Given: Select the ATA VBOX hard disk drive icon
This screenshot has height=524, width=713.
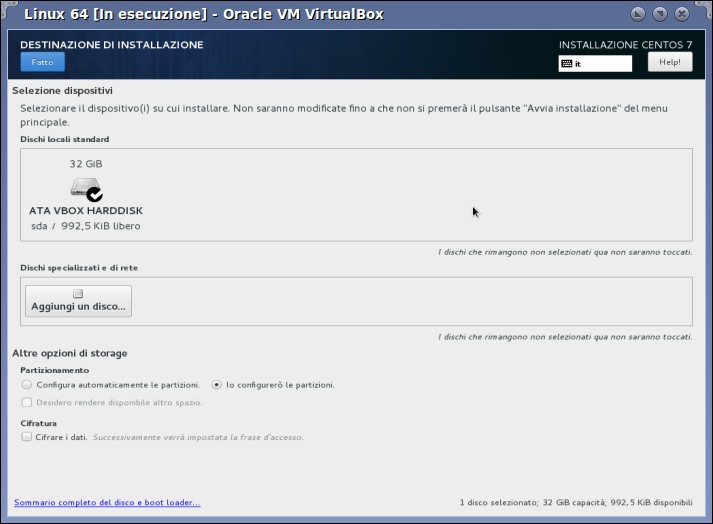Looking at the screenshot, I should [85, 187].
